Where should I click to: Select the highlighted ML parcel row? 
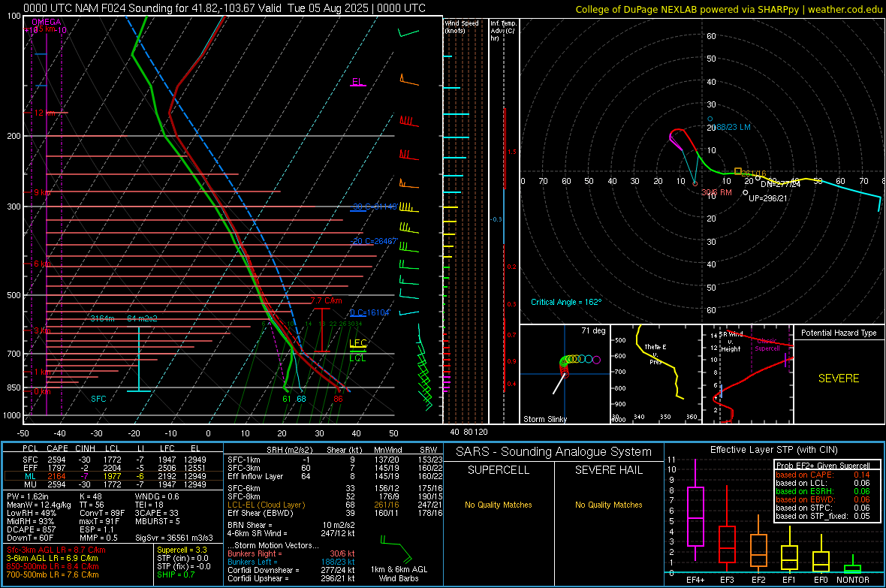pos(113,476)
